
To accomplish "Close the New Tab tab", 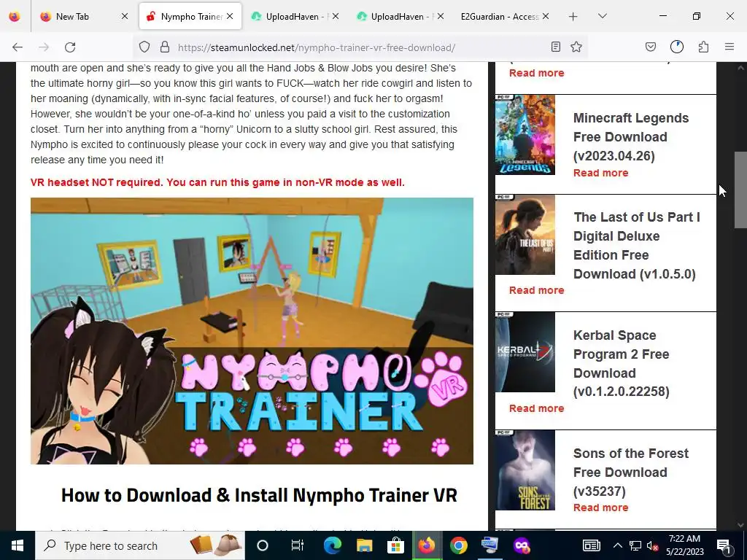I will [124, 16].
